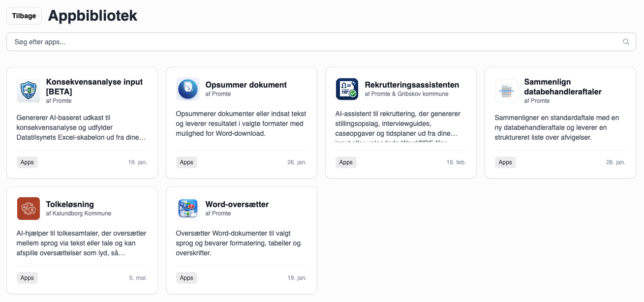The width and height of the screenshot is (644, 302).
Task: Click the af Kalundborg Kommune author link
Action: point(79,213)
